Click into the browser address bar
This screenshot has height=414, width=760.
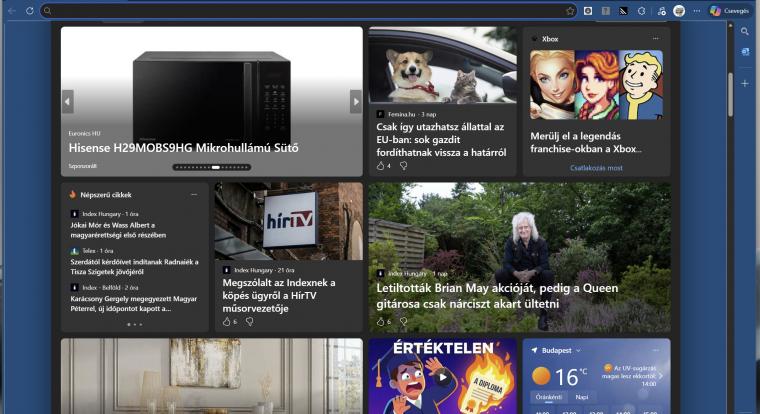click(x=308, y=11)
